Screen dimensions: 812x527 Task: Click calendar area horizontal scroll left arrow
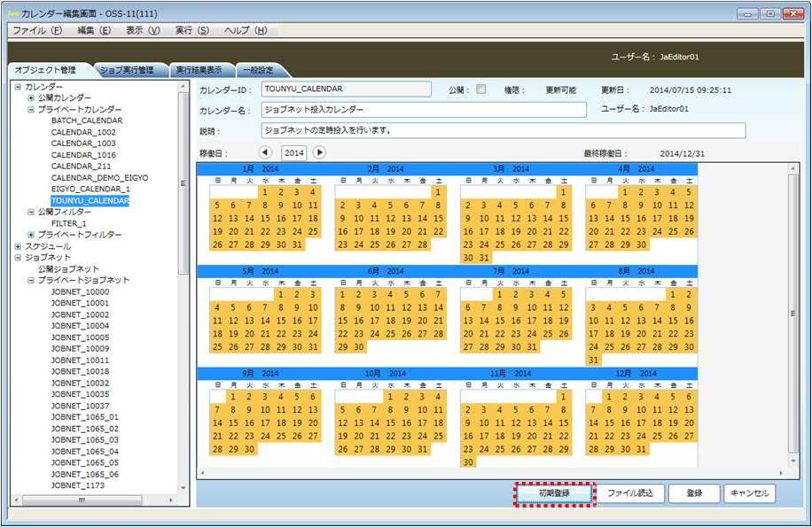click(x=203, y=474)
